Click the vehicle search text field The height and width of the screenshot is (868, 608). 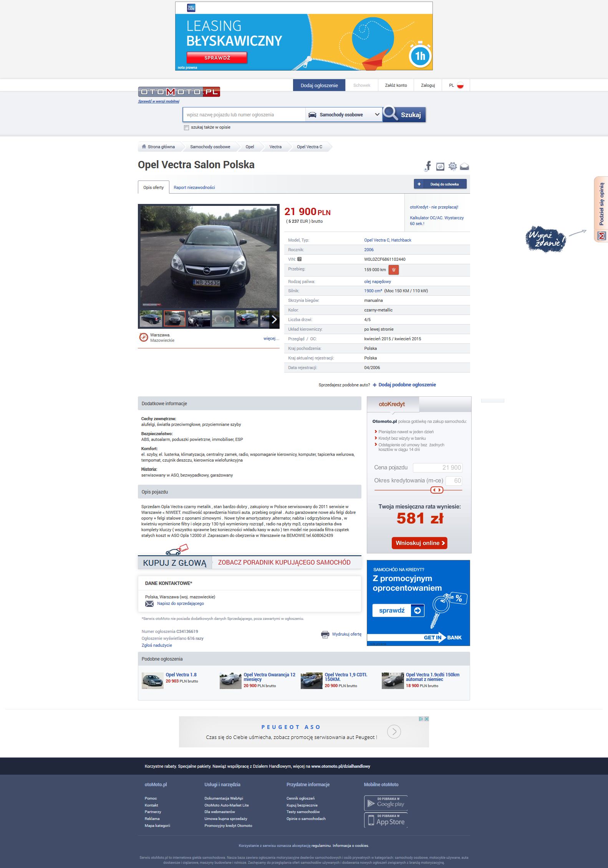[244, 115]
